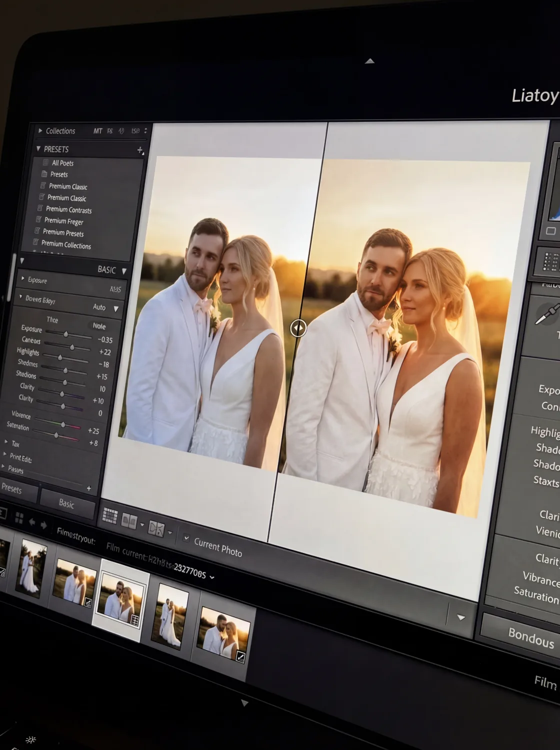The width and height of the screenshot is (560, 750).
Task: Click the MT sort icon in Collections header
Action: pyautogui.click(x=98, y=130)
